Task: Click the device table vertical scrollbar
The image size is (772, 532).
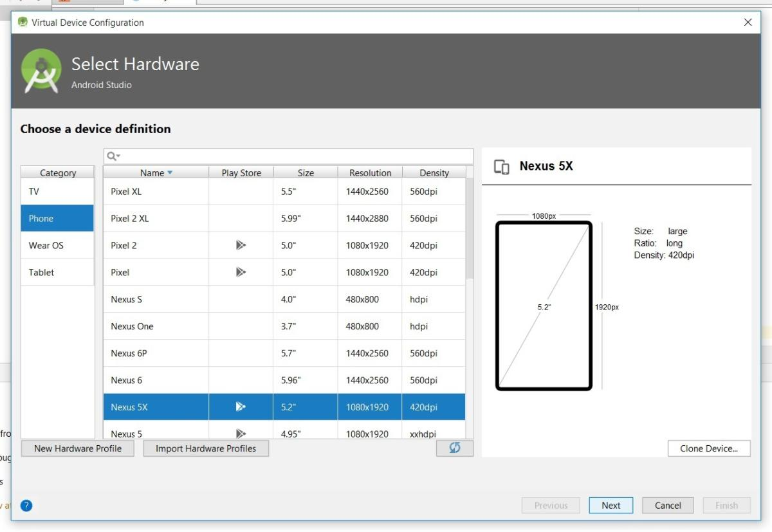Action: [x=470, y=228]
